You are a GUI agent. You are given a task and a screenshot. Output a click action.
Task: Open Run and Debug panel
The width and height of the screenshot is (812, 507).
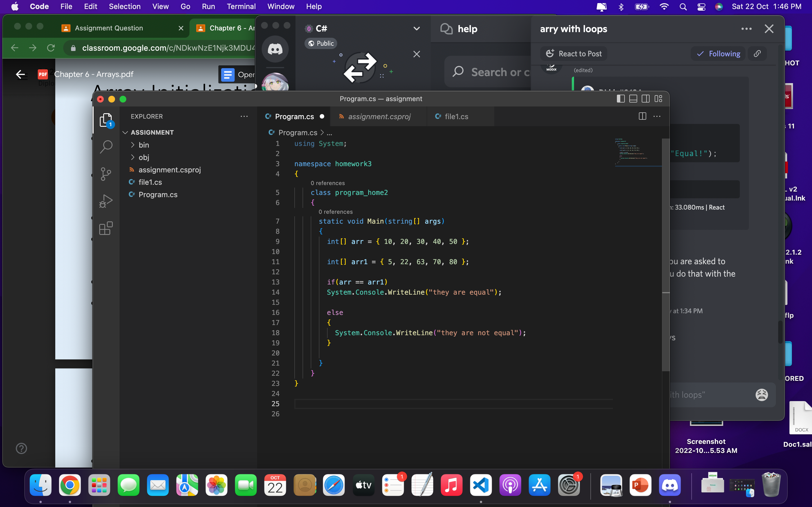click(106, 201)
